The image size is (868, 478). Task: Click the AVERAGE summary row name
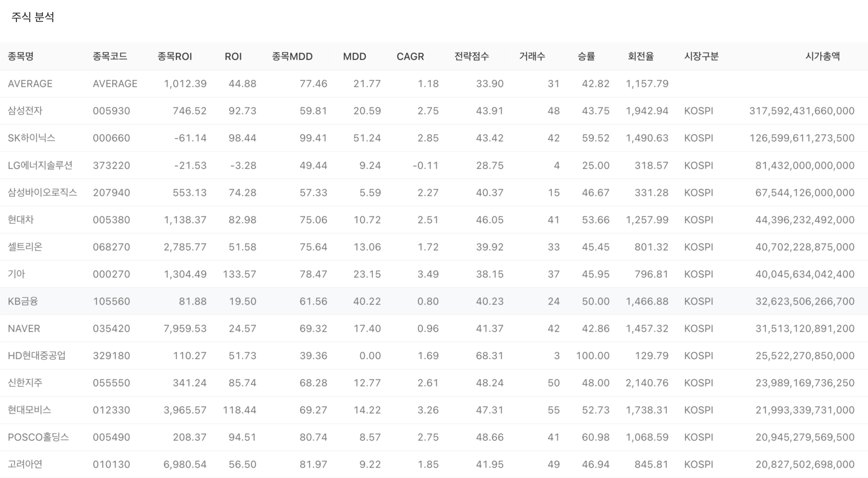[30, 83]
